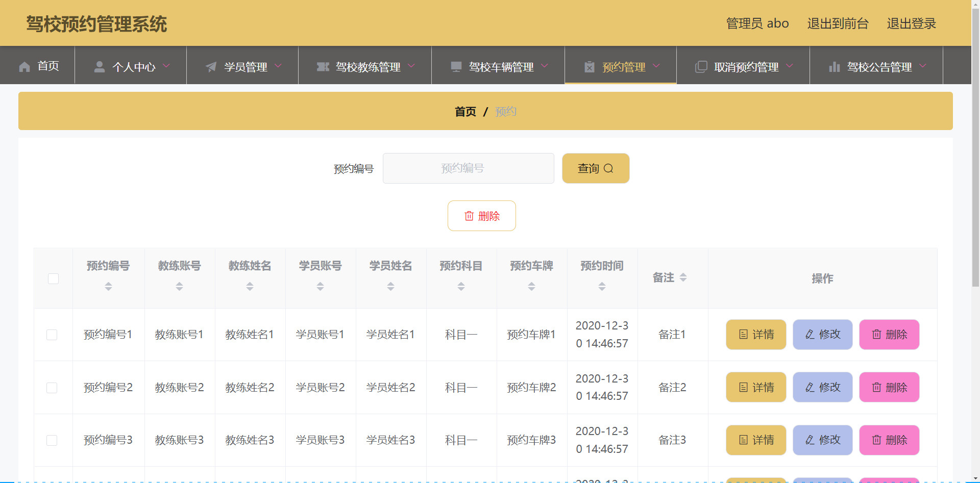Image resolution: width=980 pixels, height=483 pixels.
Task: Click sort arrows beside 备注 header
Action: click(683, 277)
